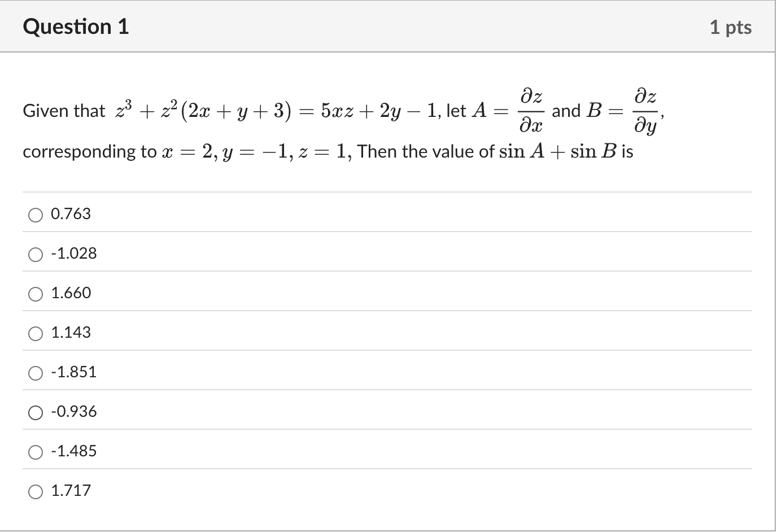Click the partial derivative expression for A
The height and width of the screenshot is (532, 777).
(x=530, y=111)
